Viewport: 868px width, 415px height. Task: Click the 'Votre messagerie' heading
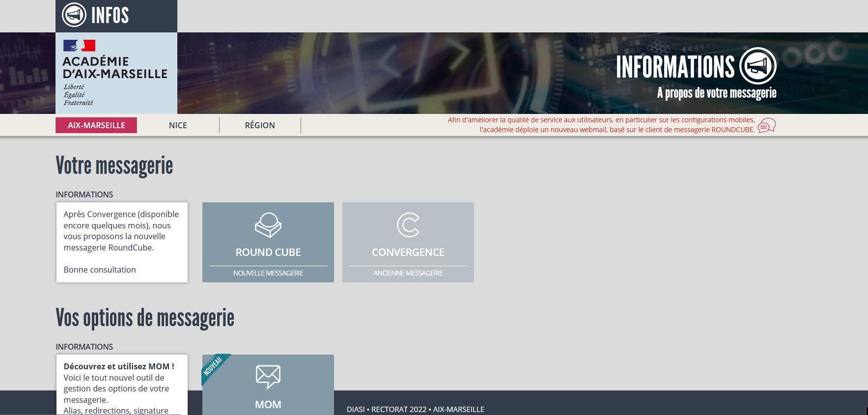click(x=114, y=166)
